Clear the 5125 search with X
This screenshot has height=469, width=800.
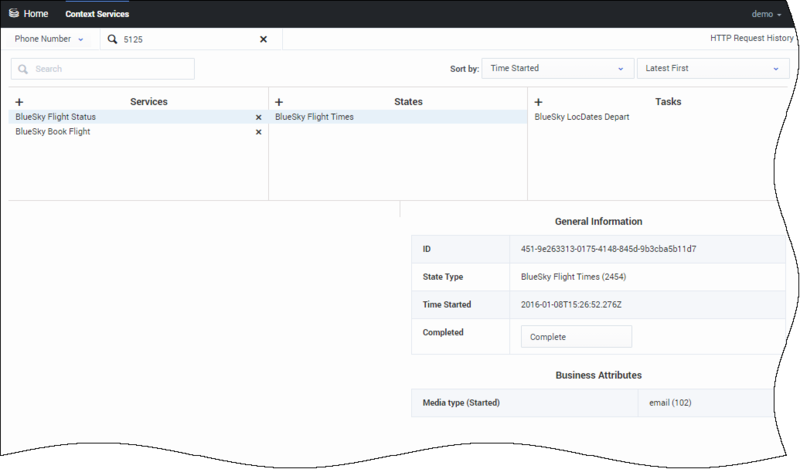[263, 39]
